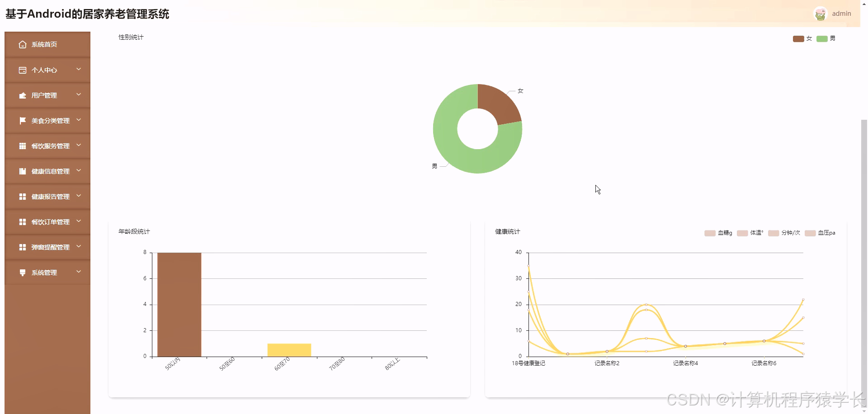Click the admin username link
This screenshot has width=868, height=414.
pos(841,14)
